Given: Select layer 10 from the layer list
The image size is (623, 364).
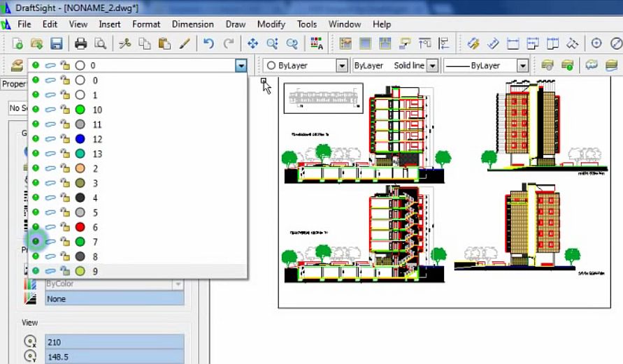Looking at the screenshot, I should click(97, 110).
